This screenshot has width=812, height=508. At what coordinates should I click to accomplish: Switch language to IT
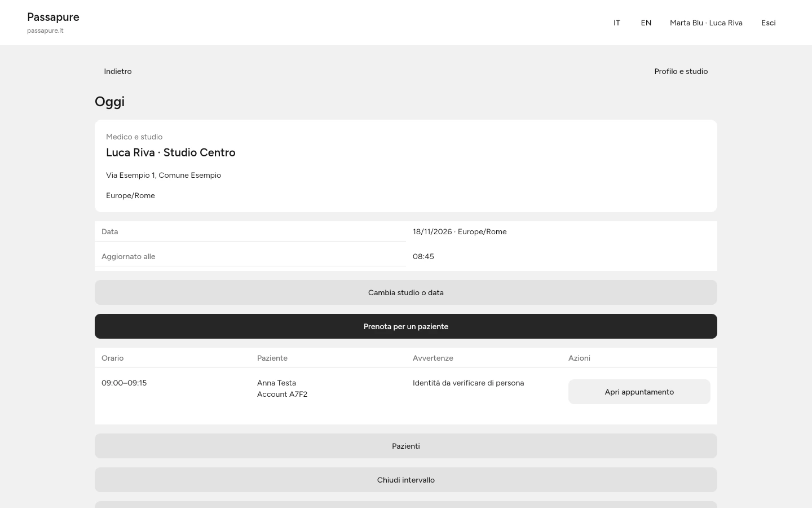click(x=617, y=23)
